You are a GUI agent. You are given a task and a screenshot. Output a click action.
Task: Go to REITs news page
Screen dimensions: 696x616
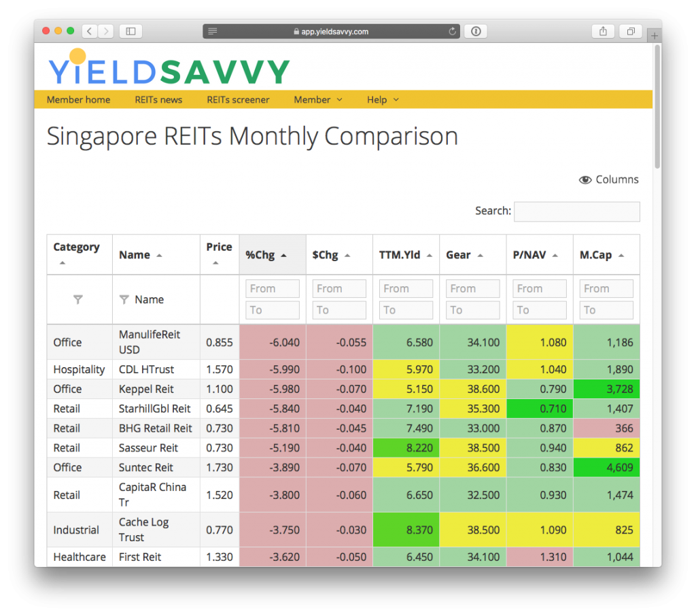pyautogui.click(x=158, y=99)
